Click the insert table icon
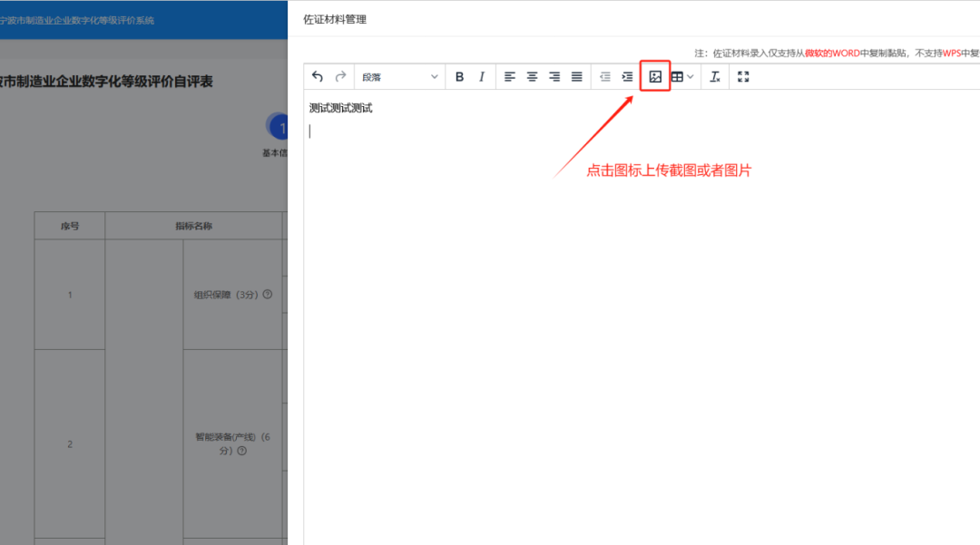 678,76
